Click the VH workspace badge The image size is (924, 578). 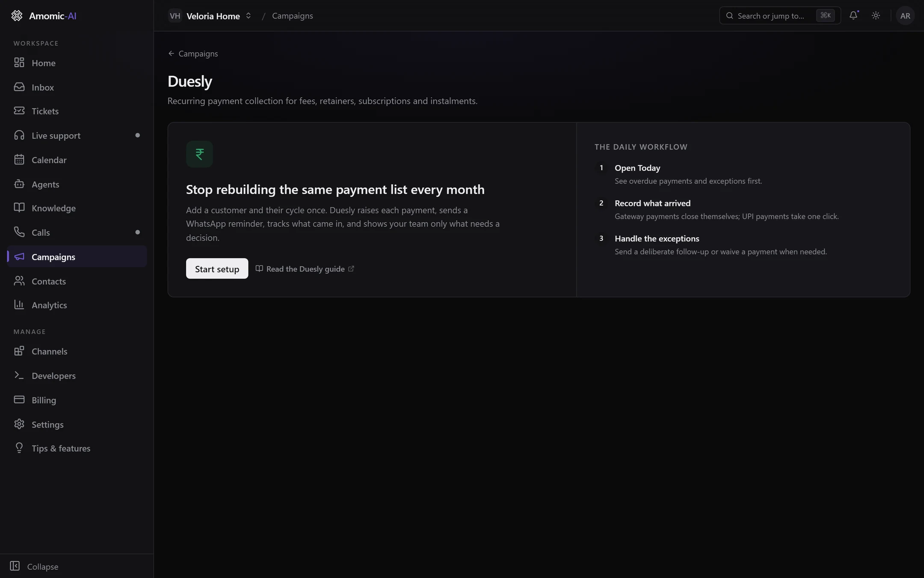click(x=175, y=16)
